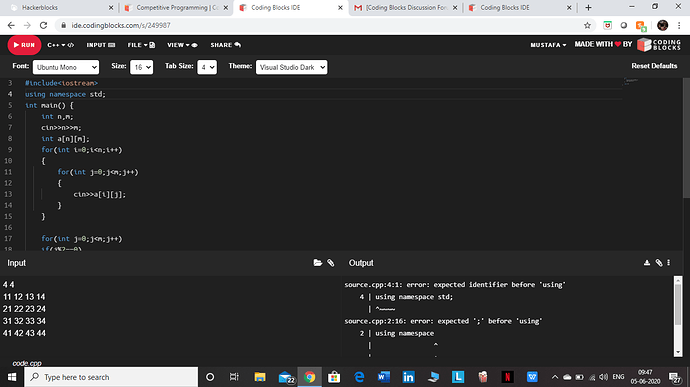The image size is (690, 387).
Task: Click the output scrollbar up arrow
Action: [678, 280]
